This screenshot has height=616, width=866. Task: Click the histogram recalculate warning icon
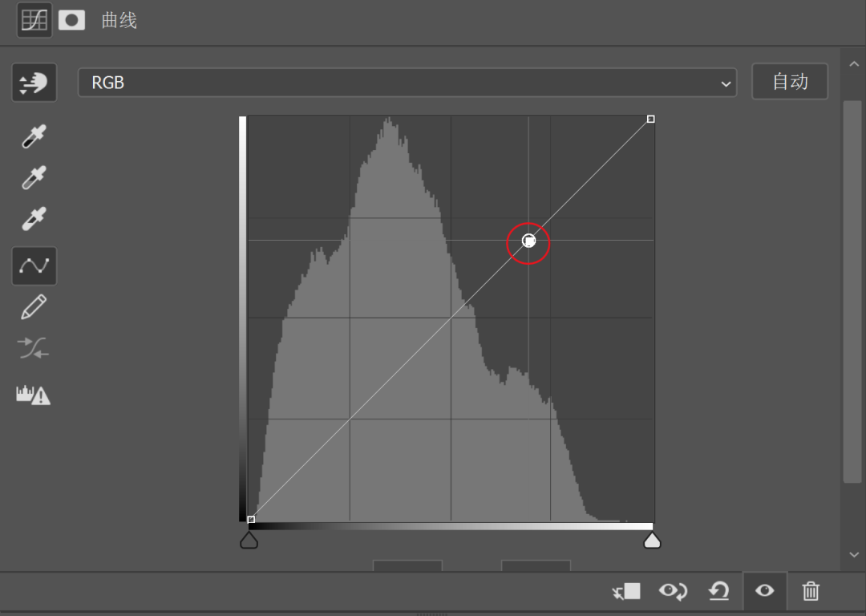coord(34,395)
